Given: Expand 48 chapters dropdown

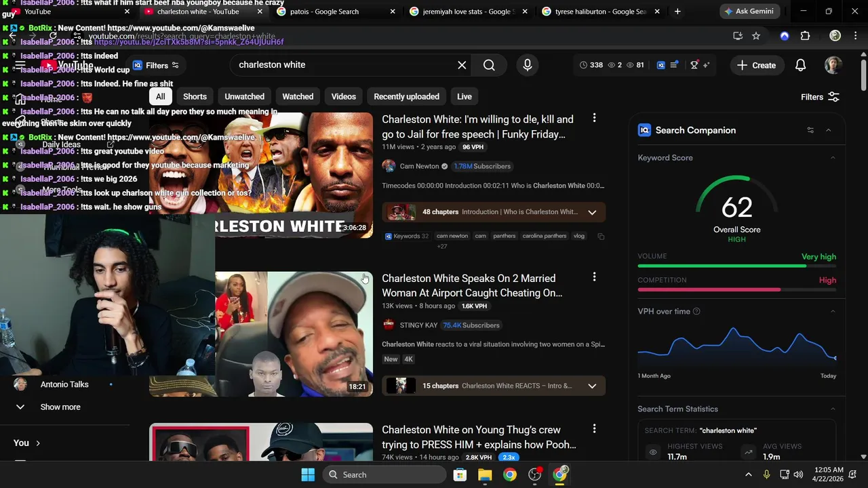Looking at the screenshot, I should coord(592,212).
